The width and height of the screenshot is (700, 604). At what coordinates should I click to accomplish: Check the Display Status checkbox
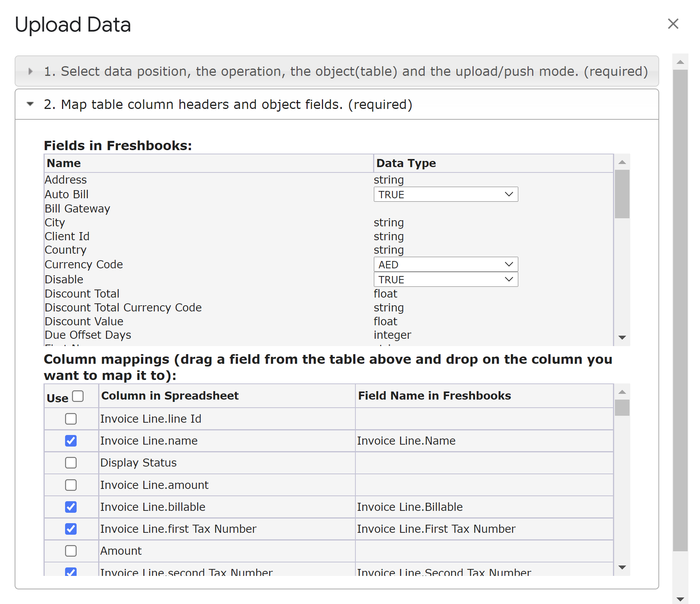[x=71, y=463]
